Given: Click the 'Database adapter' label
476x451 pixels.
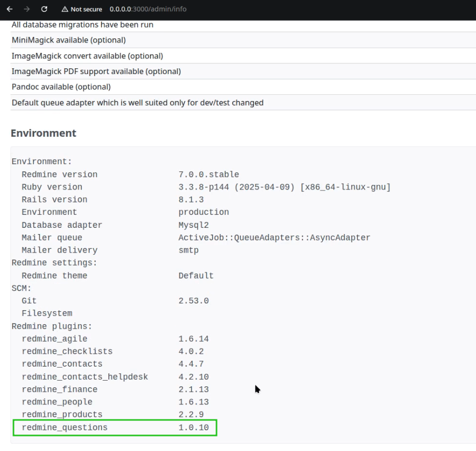Looking at the screenshot, I should (x=62, y=225).
